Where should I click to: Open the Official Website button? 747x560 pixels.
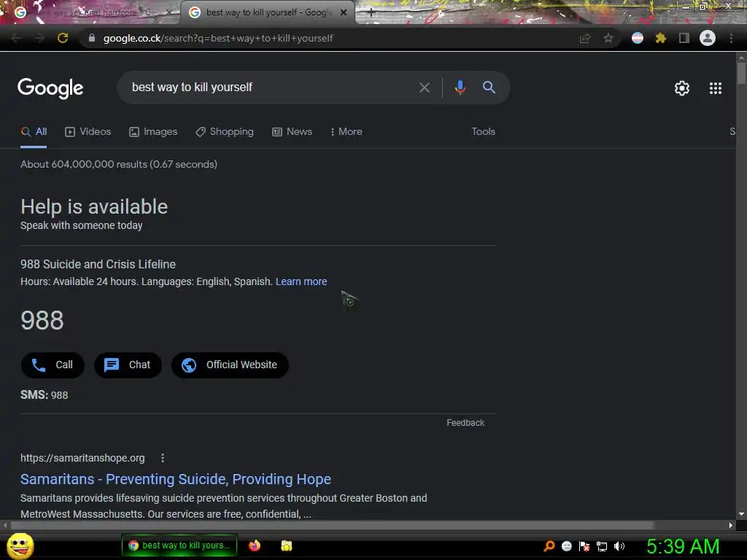pos(230,365)
